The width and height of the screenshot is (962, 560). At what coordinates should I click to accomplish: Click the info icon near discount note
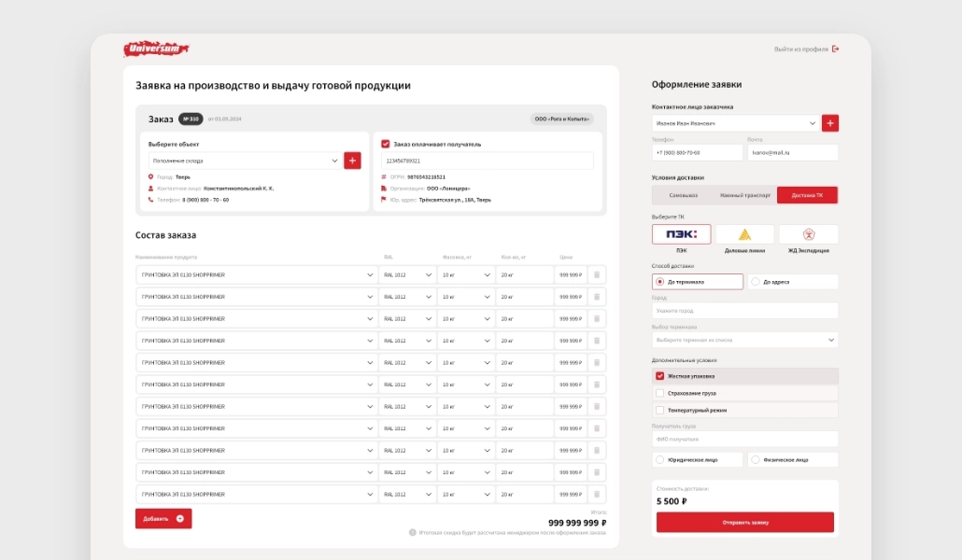tap(413, 533)
